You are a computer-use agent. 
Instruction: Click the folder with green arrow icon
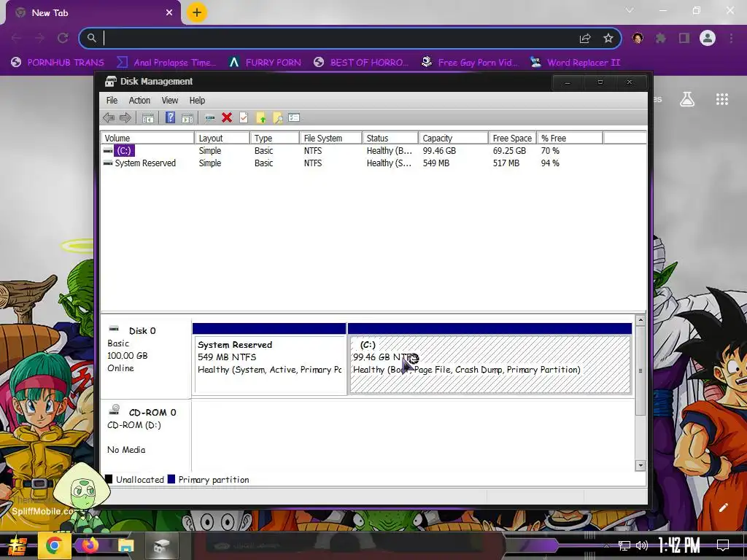coord(261,117)
